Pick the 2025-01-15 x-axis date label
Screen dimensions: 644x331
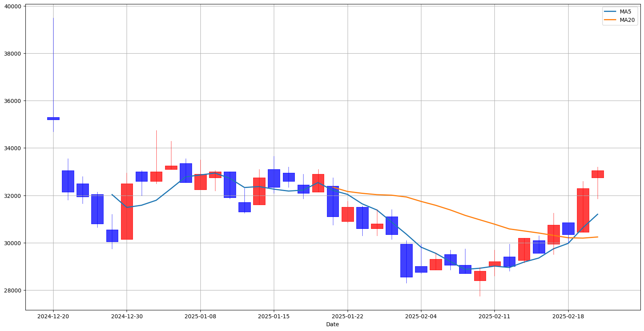[274, 316]
